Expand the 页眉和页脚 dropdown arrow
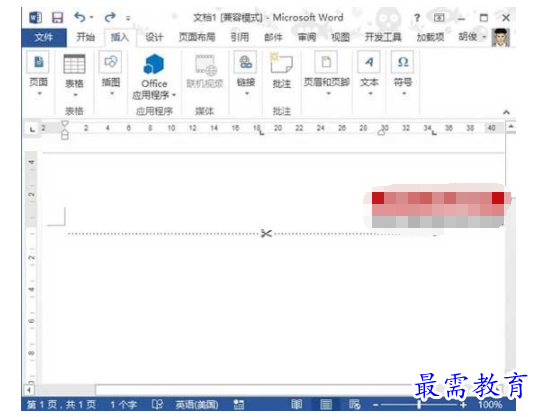536x417 pixels. click(328, 93)
